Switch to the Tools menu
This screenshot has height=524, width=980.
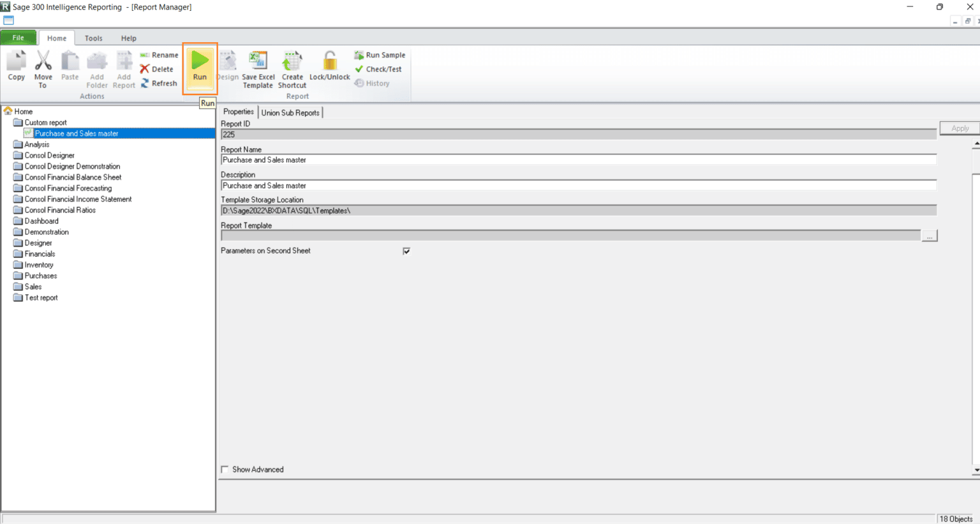[x=93, y=38]
